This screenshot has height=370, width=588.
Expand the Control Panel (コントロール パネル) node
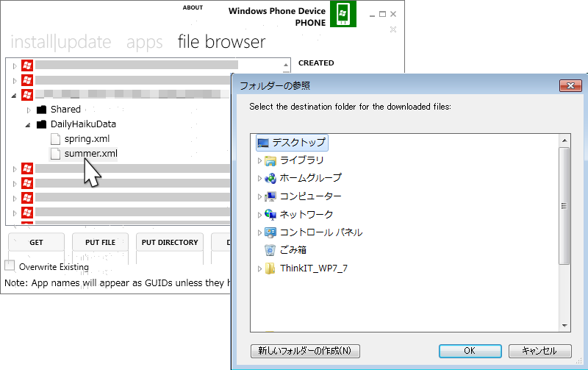(x=259, y=232)
